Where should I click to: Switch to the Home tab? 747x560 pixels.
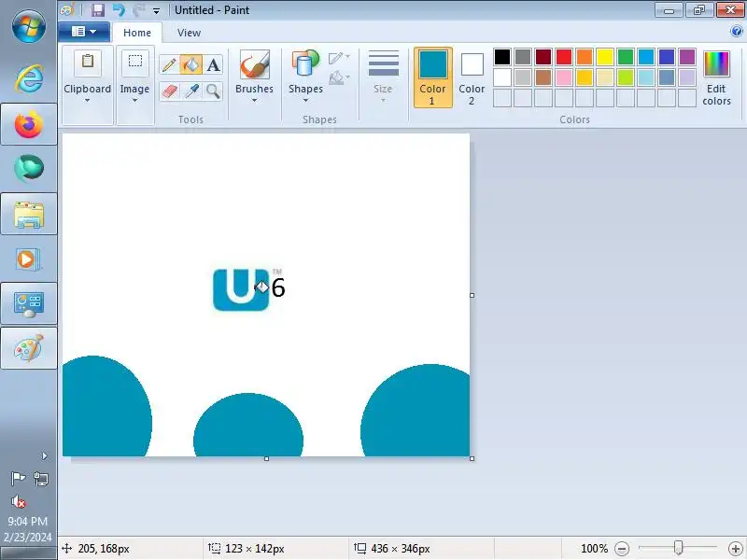point(137,33)
